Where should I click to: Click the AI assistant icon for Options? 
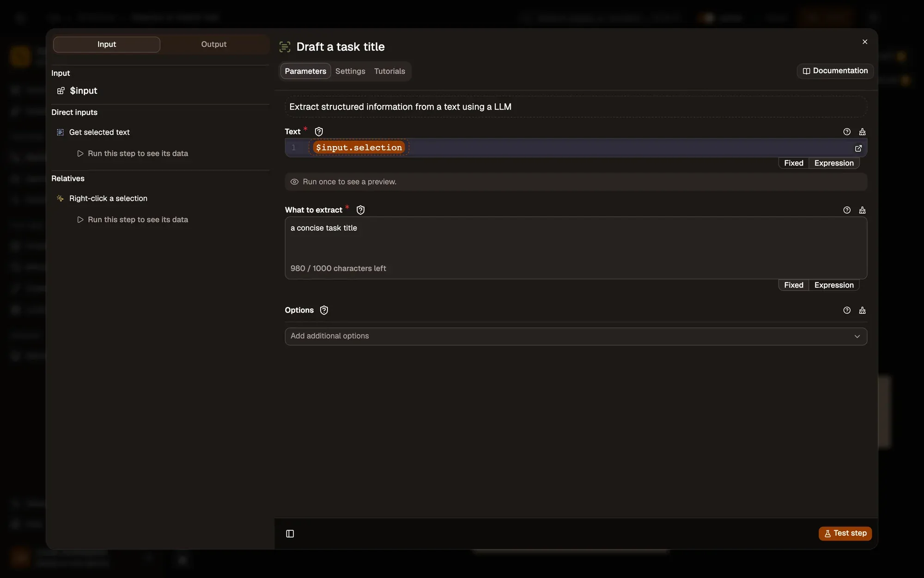pyautogui.click(x=863, y=310)
